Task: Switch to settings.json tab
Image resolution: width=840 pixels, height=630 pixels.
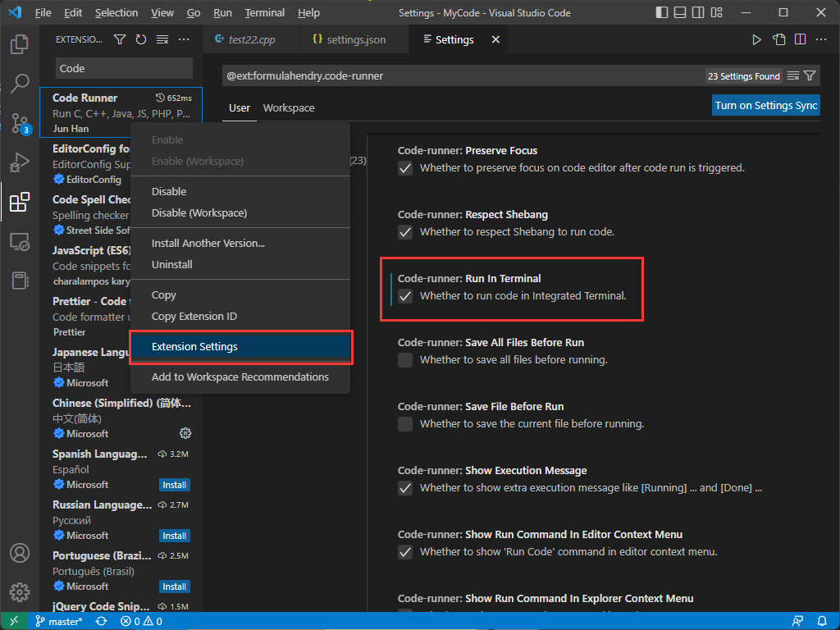Action: [356, 39]
